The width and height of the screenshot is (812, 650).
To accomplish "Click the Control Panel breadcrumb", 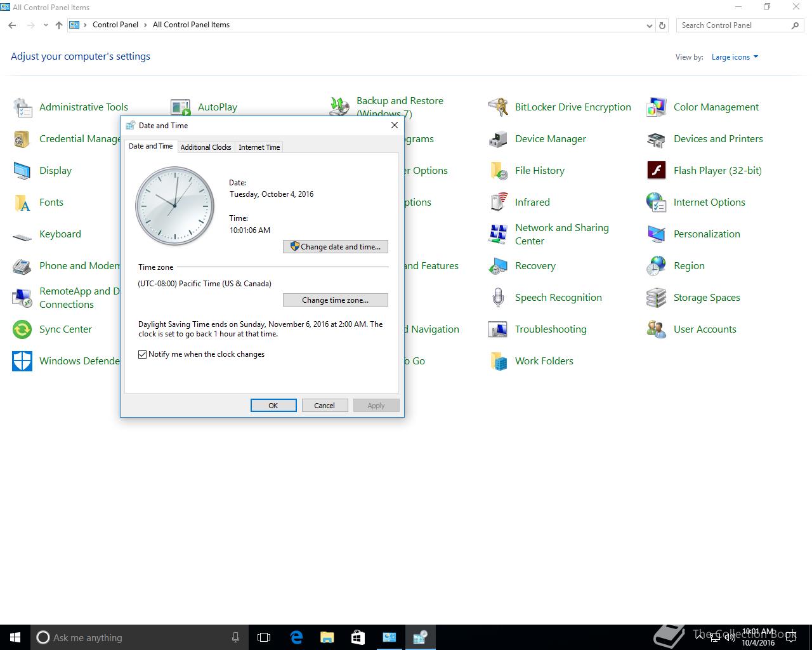I will pyautogui.click(x=115, y=25).
